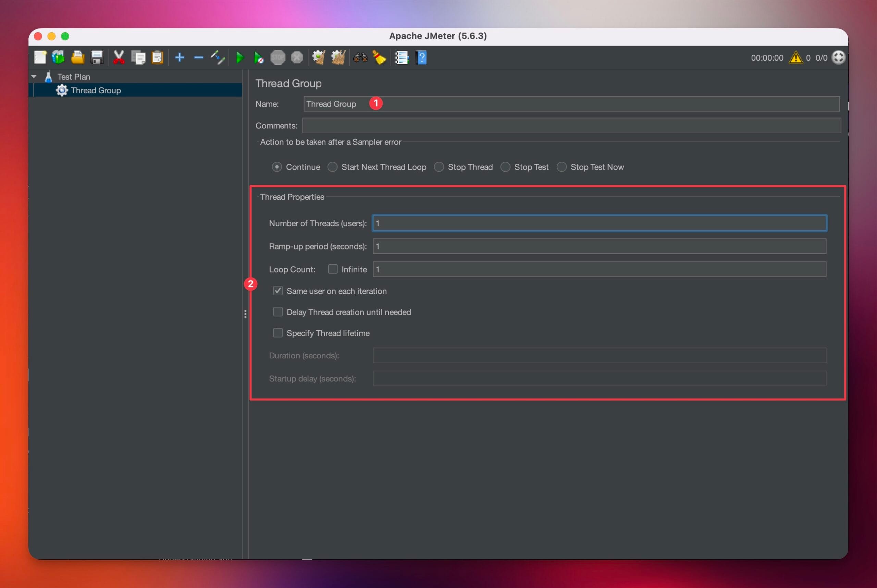Cut the selected element with the scissors icon
The image size is (877, 588).
click(119, 57)
